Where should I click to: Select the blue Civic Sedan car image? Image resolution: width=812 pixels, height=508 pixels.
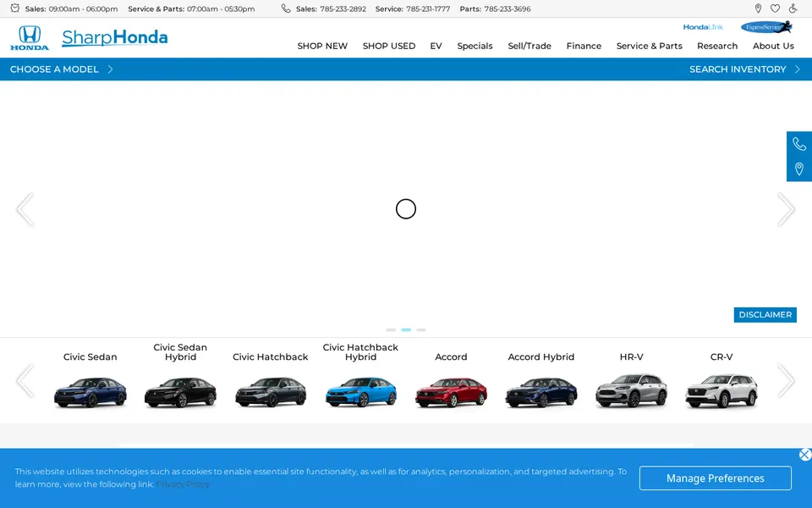click(x=91, y=392)
